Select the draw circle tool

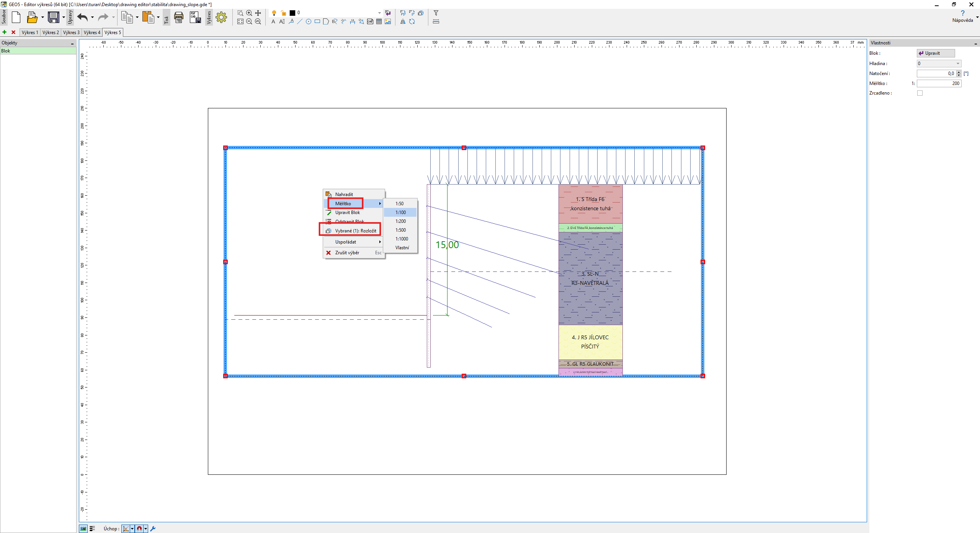click(x=309, y=21)
